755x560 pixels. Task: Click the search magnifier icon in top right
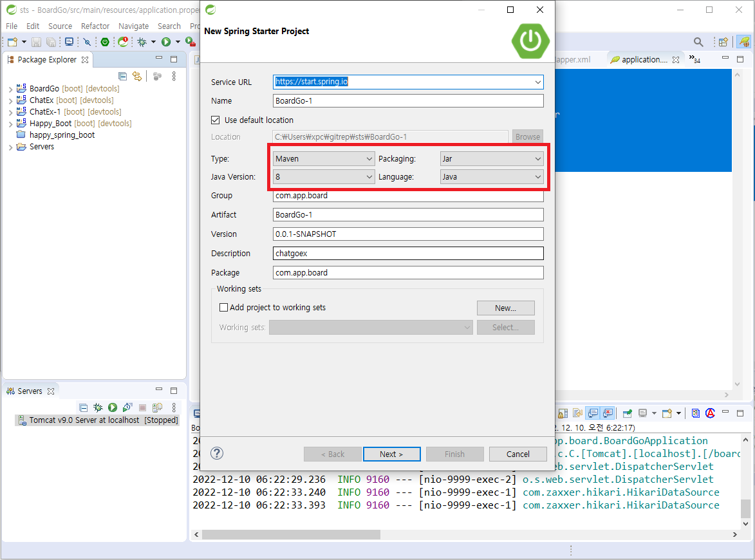pyautogui.click(x=698, y=42)
